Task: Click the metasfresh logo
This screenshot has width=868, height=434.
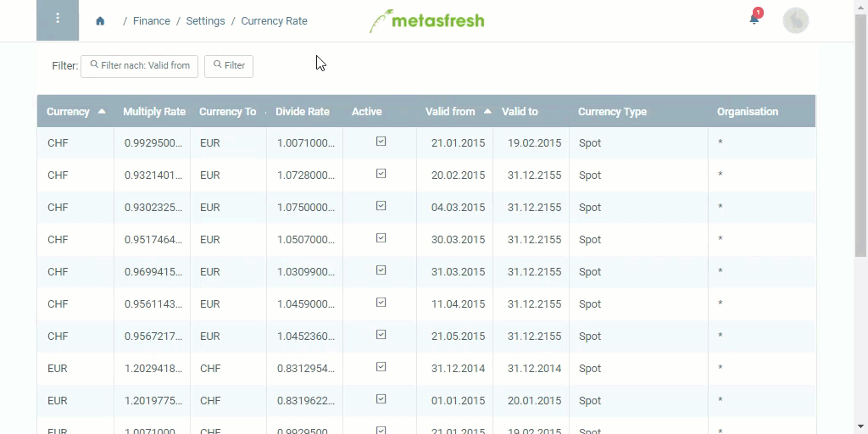Action: [427, 21]
